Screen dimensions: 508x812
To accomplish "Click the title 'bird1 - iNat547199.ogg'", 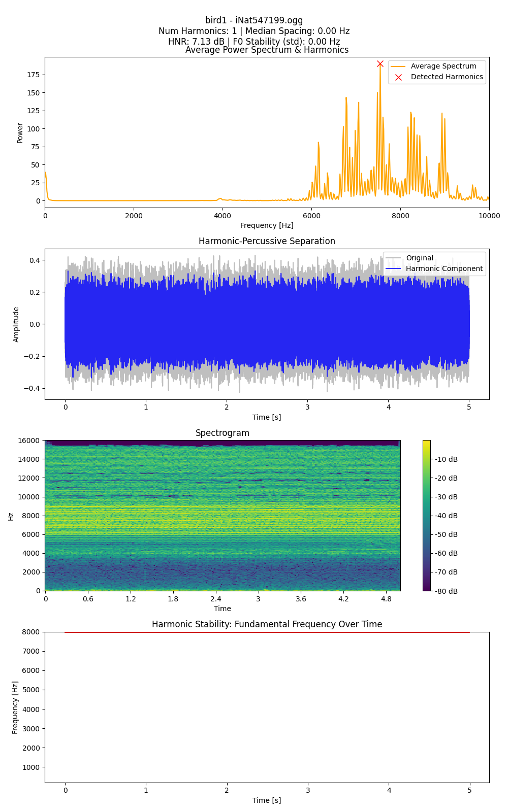I will pos(254,20).
